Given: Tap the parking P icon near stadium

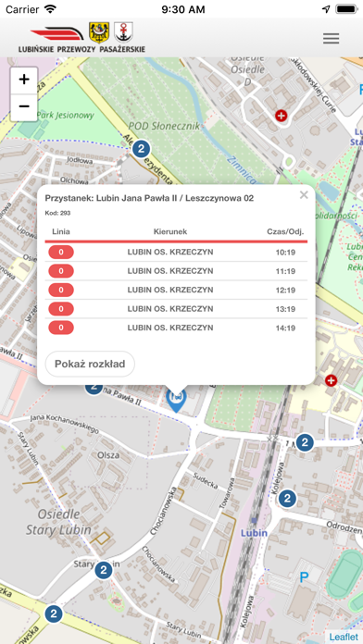Looking at the screenshot, I should click(304, 578).
